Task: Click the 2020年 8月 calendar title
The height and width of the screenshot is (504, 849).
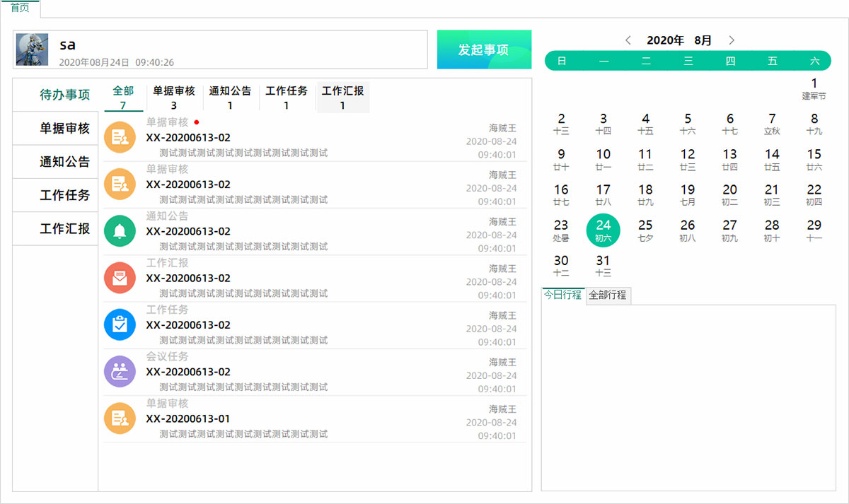Action: coord(680,41)
